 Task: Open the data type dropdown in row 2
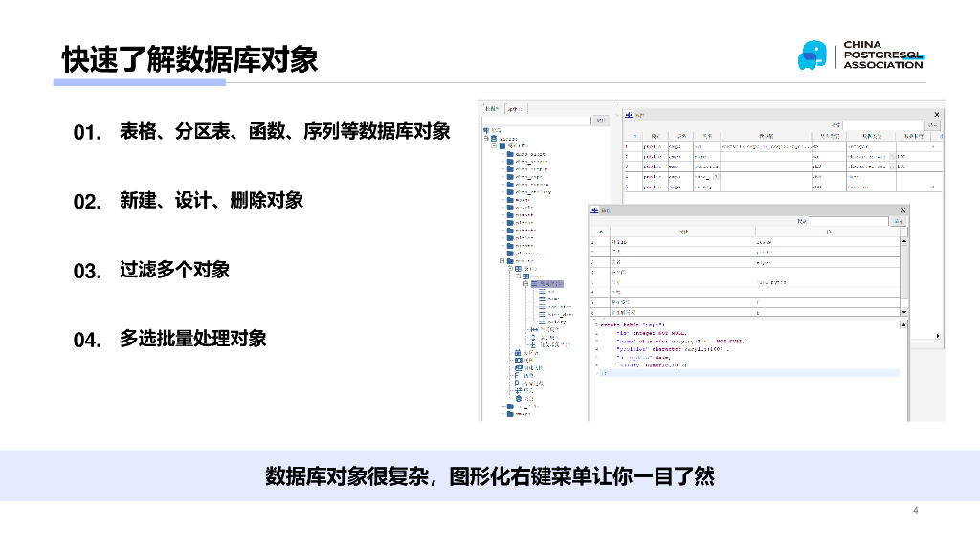[893, 157]
